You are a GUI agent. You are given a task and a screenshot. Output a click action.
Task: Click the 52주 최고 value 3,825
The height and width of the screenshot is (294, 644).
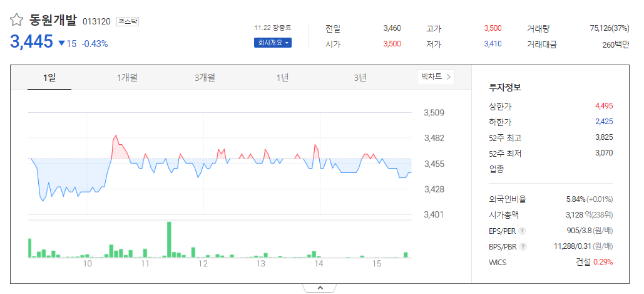(x=604, y=137)
